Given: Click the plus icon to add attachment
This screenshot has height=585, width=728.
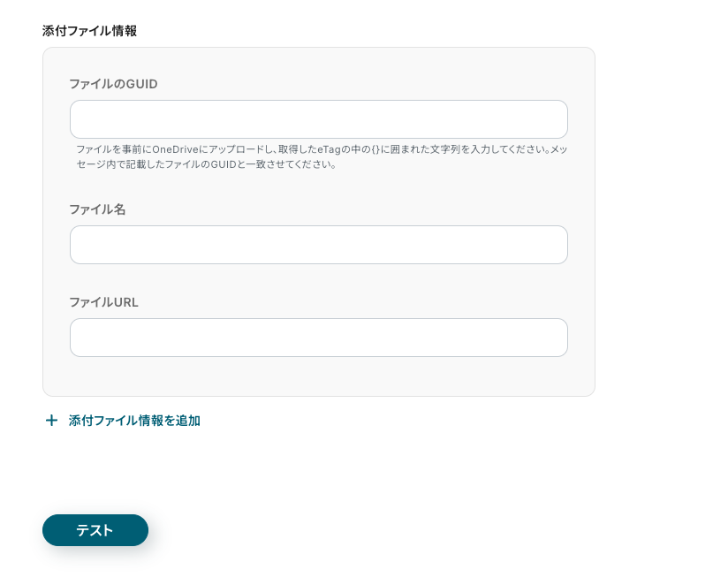Looking at the screenshot, I should click(51, 421).
